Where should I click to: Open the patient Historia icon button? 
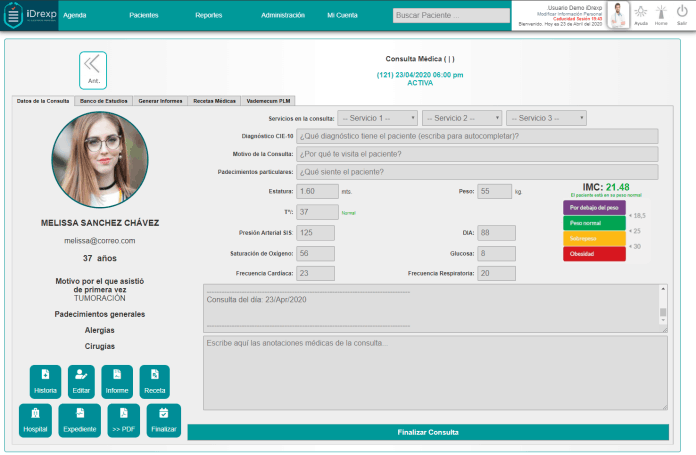point(46,381)
